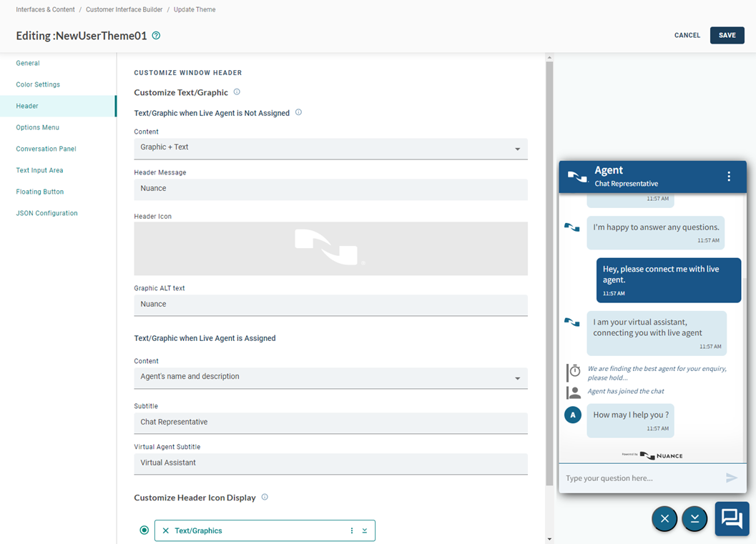Select the Text/Graphics radio button

point(144,530)
